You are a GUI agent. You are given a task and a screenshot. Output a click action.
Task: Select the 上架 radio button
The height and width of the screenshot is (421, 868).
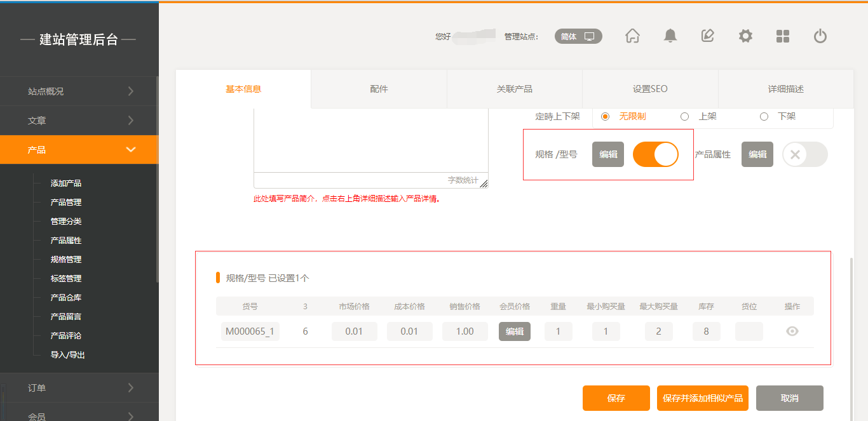[x=684, y=116]
